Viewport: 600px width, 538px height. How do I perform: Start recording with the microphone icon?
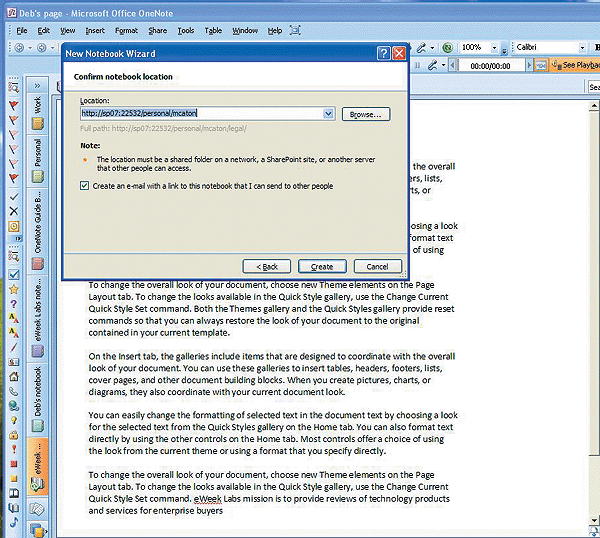(432, 65)
